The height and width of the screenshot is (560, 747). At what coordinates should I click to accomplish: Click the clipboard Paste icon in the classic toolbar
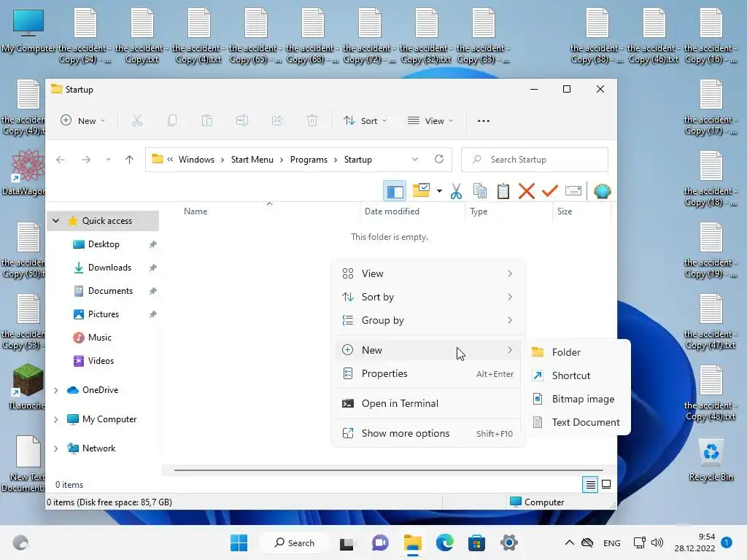coord(503,192)
